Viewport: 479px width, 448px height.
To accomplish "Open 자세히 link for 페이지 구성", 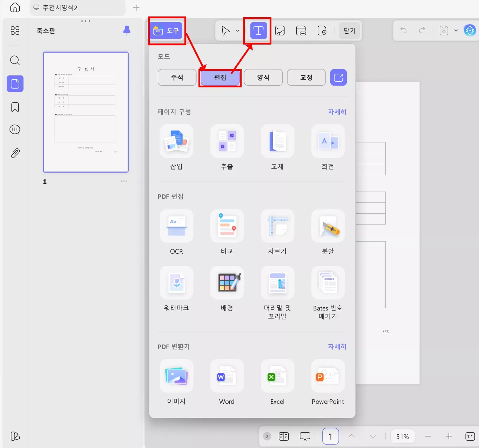I will click(337, 112).
